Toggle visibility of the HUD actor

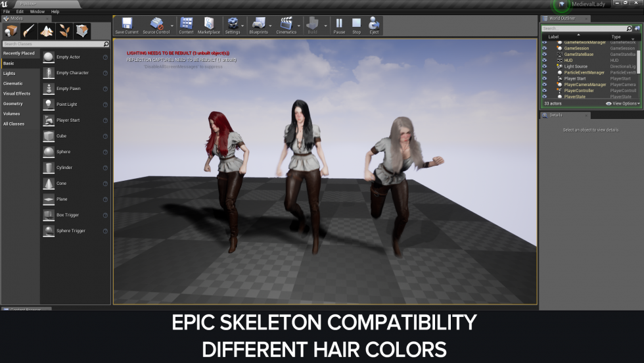(x=544, y=60)
